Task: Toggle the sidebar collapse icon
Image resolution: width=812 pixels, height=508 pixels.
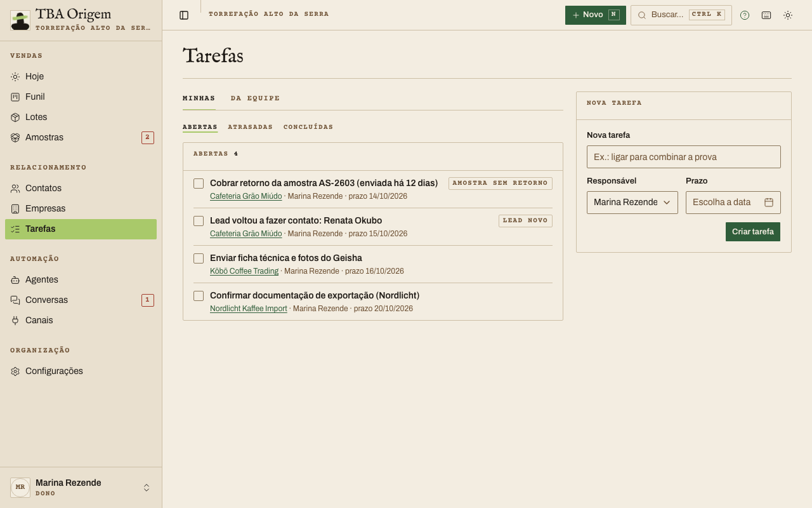Action: point(184,15)
